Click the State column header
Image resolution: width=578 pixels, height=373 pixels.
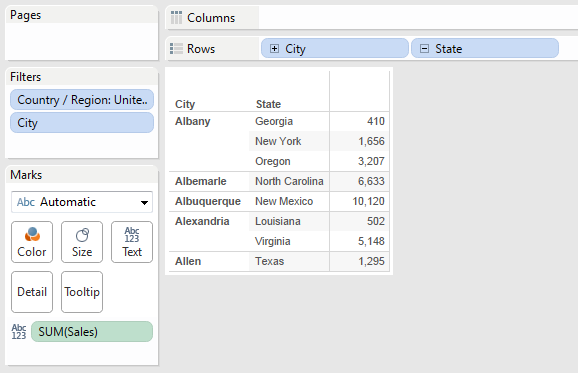pos(268,104)
